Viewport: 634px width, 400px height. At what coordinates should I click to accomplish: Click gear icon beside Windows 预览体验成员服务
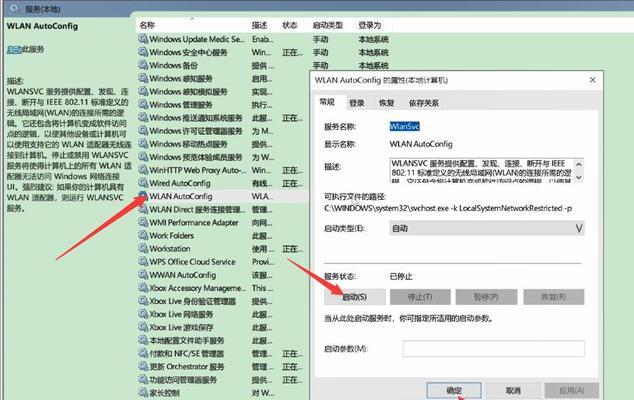pyautogui.click(x=143, y=157)
